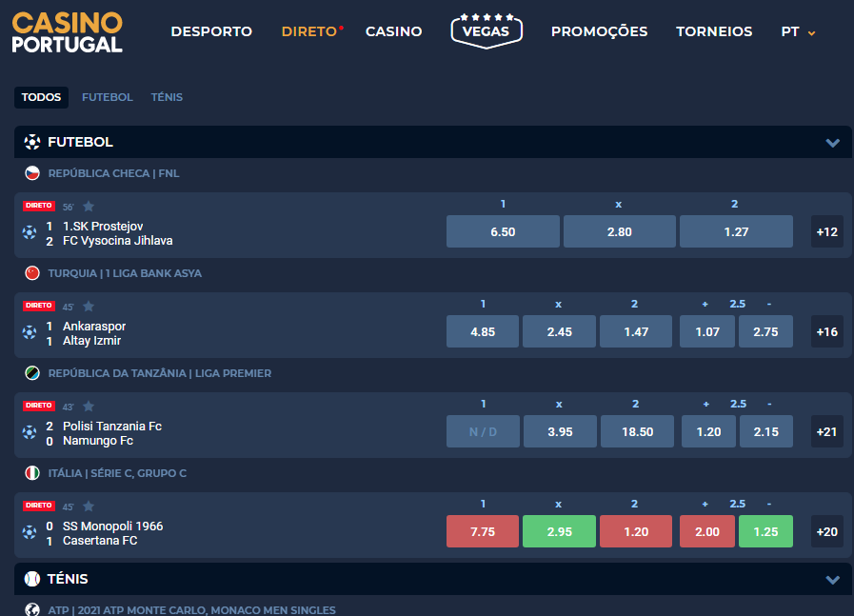Viewport: 854px width, 616px height.
Task: Click DIRETO badge on Prostejov match
Action: pos(39,206)
